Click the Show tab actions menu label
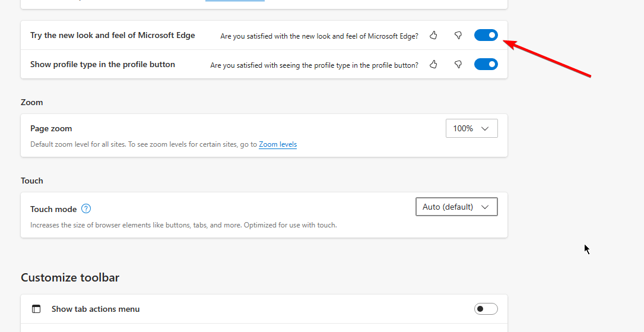The width and height of the screenshot is (644, 332). (96, 309)
